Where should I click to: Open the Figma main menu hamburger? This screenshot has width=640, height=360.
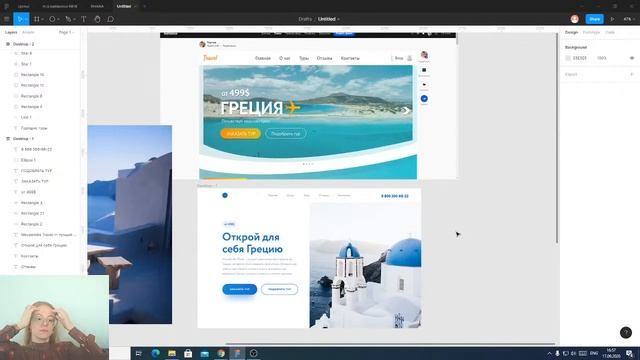click(7, 19)
